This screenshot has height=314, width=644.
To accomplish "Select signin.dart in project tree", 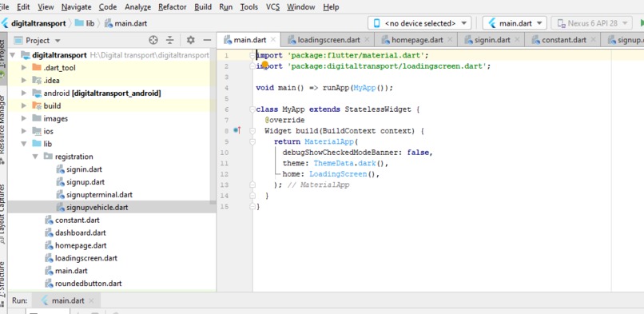I will pos(84,169).
